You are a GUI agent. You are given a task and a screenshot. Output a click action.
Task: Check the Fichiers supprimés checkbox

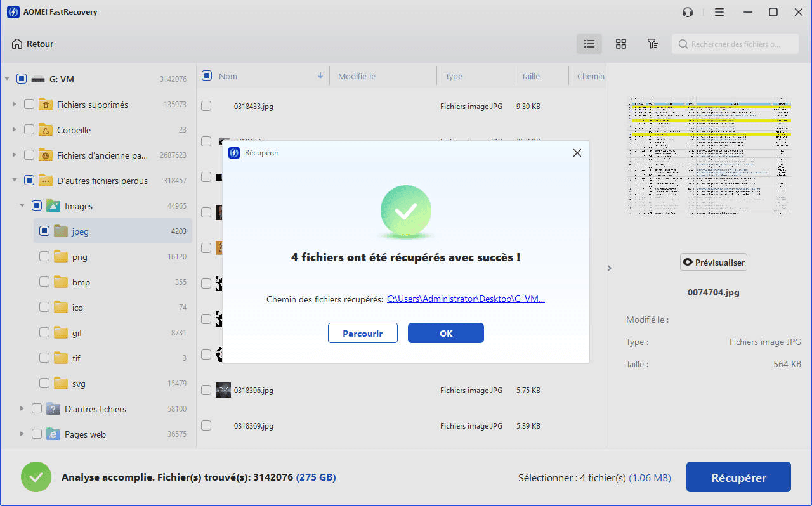pos(29,105)
